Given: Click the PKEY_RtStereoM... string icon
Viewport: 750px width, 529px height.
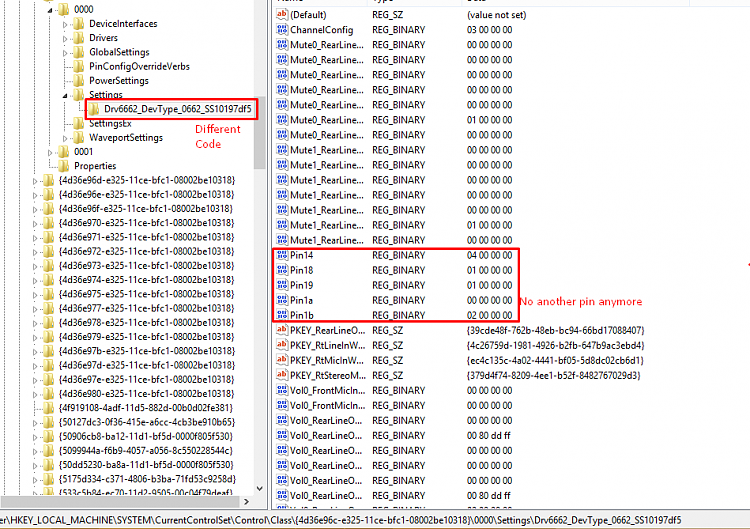Looking at the screenshot, I should pos(282,375).
